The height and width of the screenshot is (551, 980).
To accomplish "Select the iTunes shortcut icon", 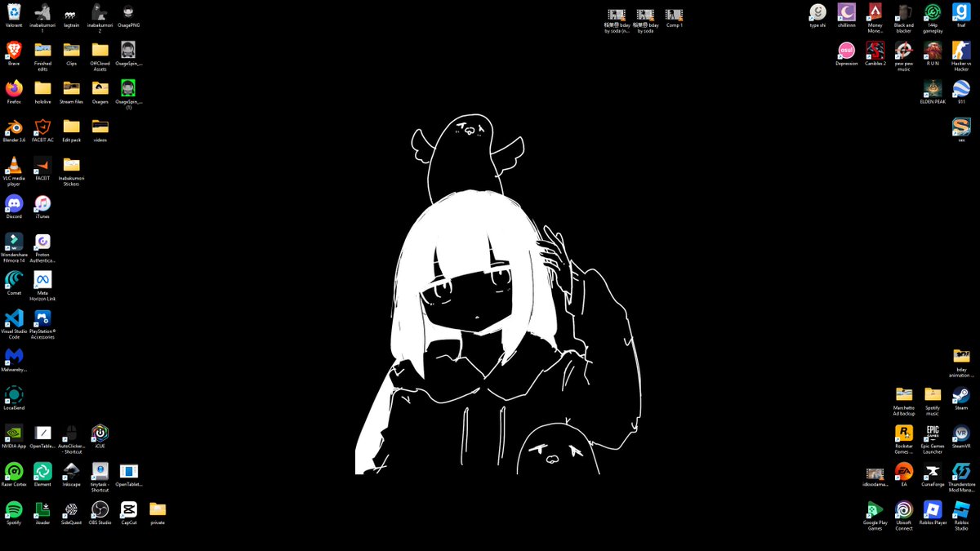I will tap(42, 203).
